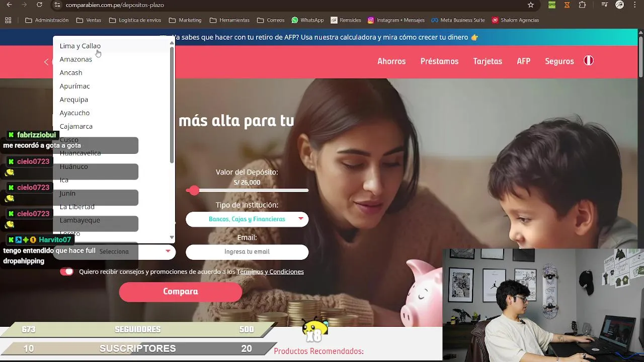
Task: Click the AFP retirement calculator banner text
Action: [325, 37]
